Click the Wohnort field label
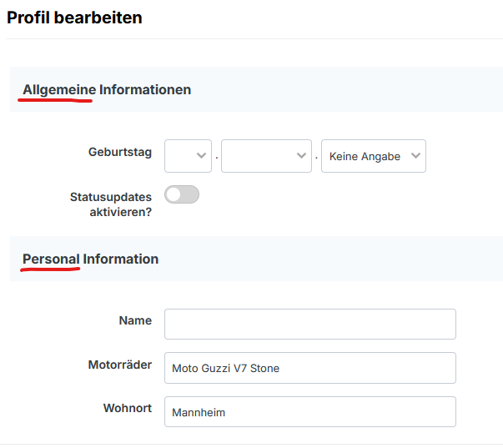 (127, 409)
